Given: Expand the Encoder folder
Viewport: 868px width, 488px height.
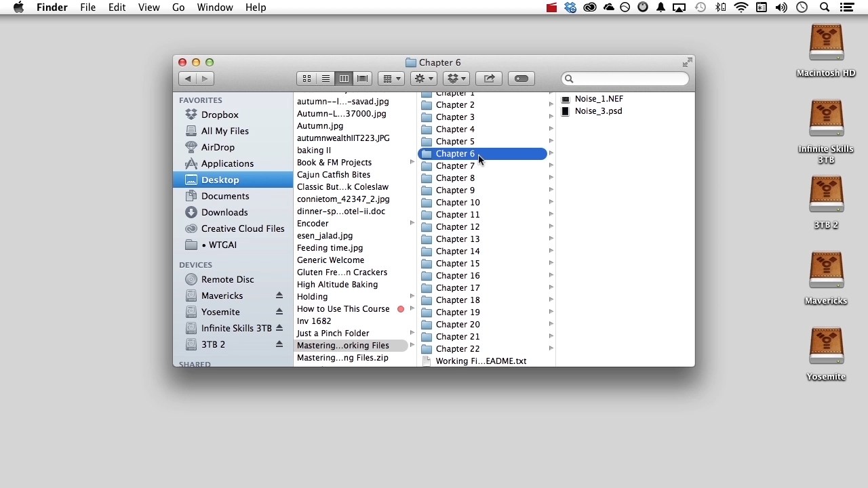Looking at the screenshot, I should point(412,223).
